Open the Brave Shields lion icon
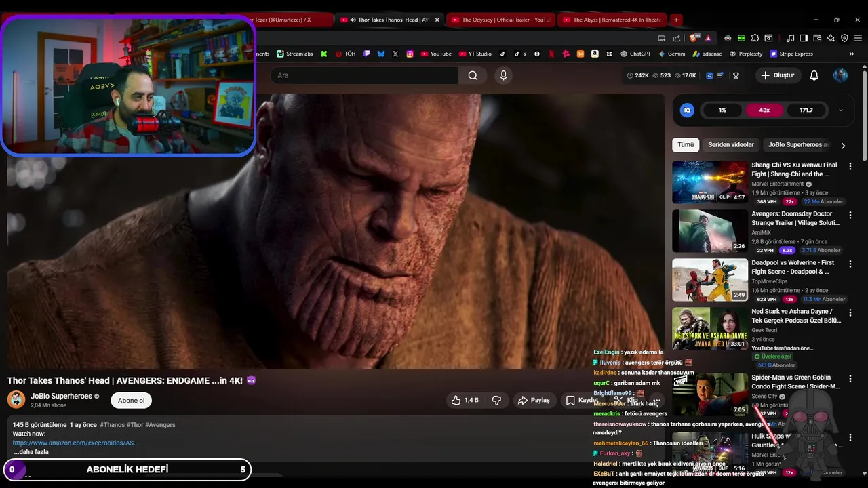The height and width of the screenshot is (488, 868). pos(692,38)
